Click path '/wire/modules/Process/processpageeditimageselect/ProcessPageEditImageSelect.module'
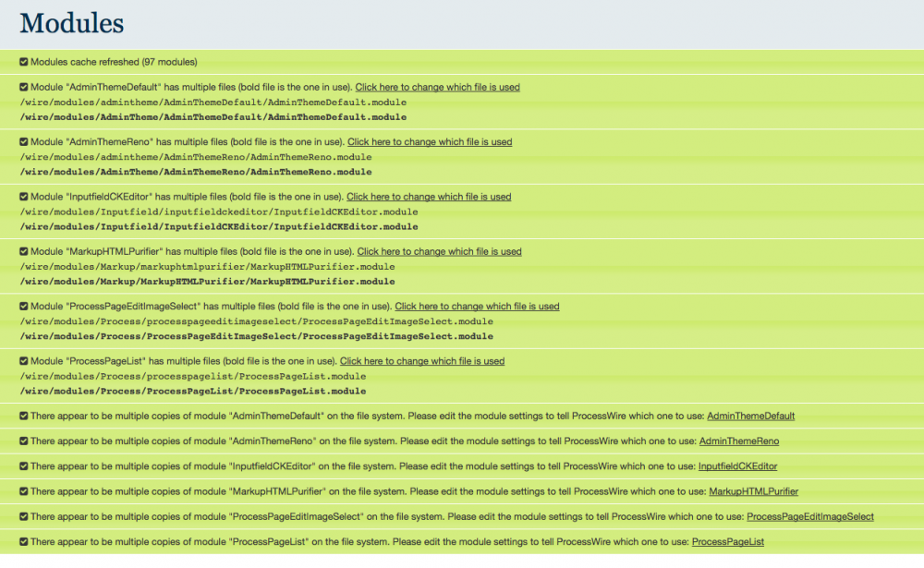The height and width of the screenshot is (568, 924). pyautogui.click(x=256, y=321)
